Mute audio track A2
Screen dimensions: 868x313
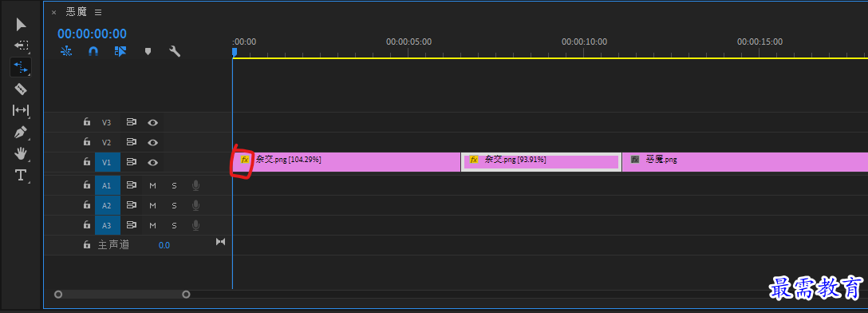153,205
